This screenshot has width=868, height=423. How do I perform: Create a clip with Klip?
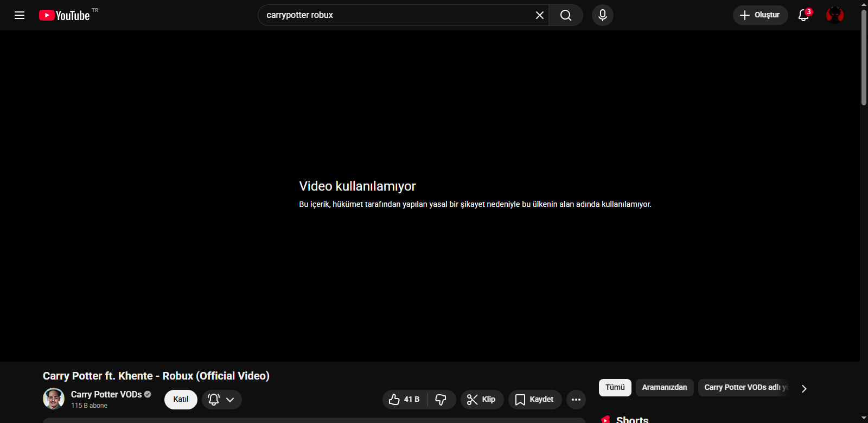tap(482, 400)
